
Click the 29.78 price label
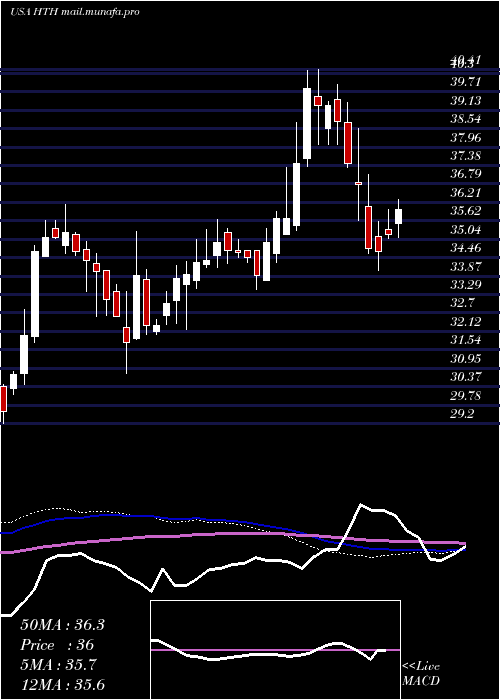coord(466,396)
